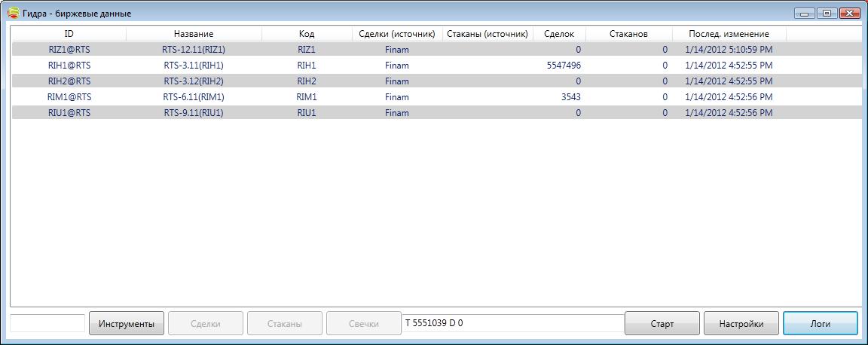This screenshot has width=868, height=345.
Task: Maximize the Гидра window
Action: (x=827, y=13)
